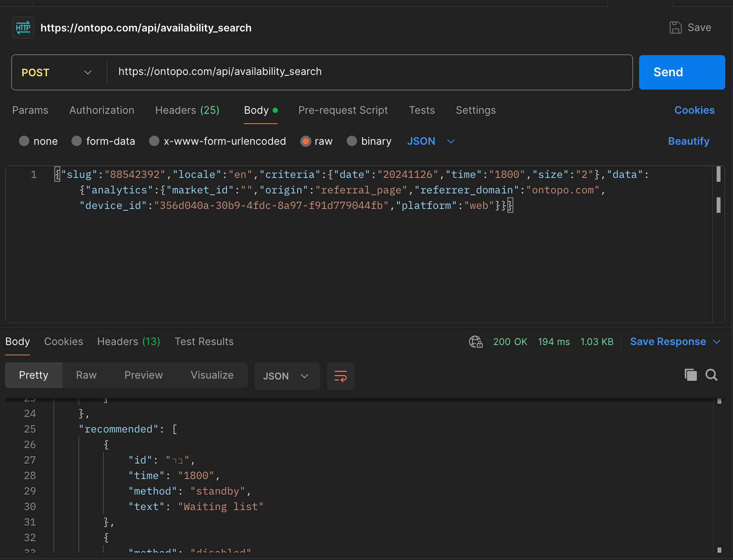
Task: Open the Params tab
Action: pyautogui.click(x=30, y=110)
